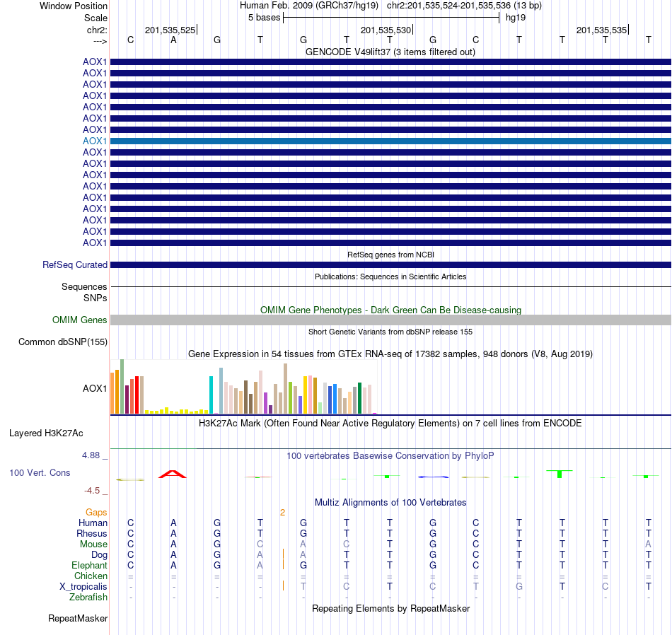The height and width of the screenshot is (635, 672).
Task: Click the AOX1 GTEx expression bar chart
Action: click(243, 387)
